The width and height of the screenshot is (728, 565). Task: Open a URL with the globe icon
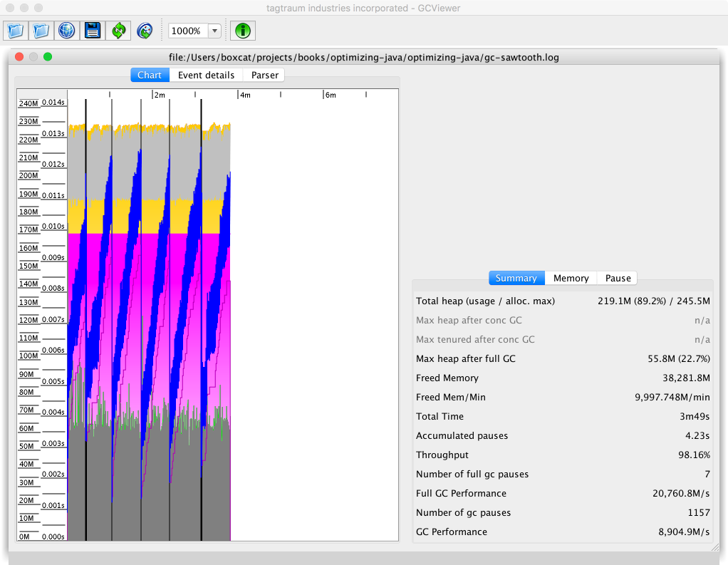click(67, 31)
